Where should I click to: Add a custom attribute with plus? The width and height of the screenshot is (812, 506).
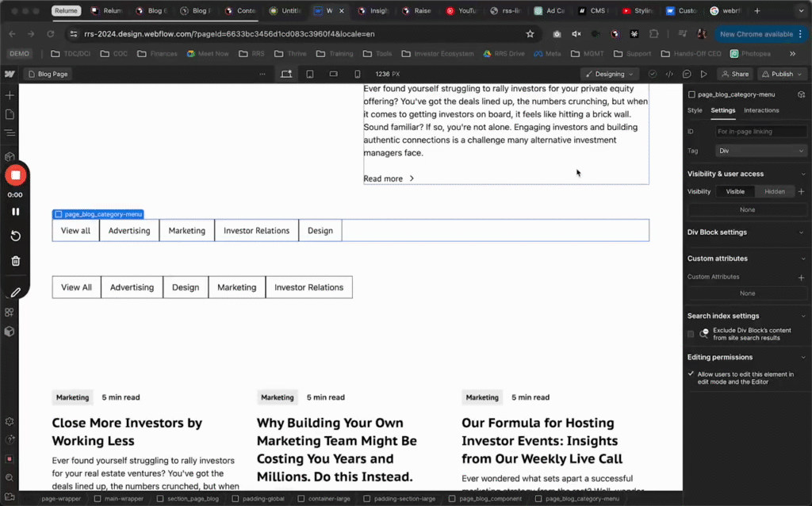(801, 278)
